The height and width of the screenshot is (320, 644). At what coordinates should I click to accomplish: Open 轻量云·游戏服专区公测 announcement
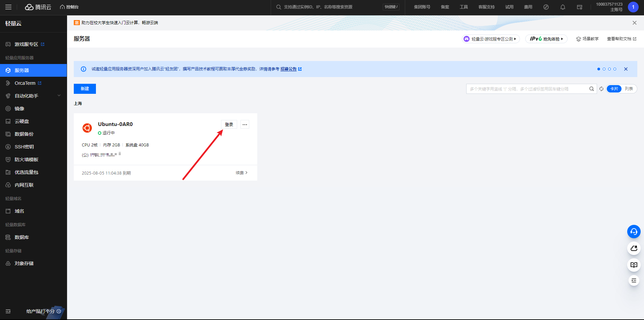pos(491,39)
